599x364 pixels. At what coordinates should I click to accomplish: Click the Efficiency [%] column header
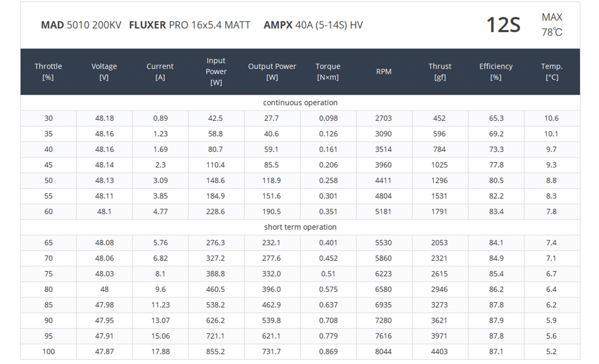(x=496, y=72)
